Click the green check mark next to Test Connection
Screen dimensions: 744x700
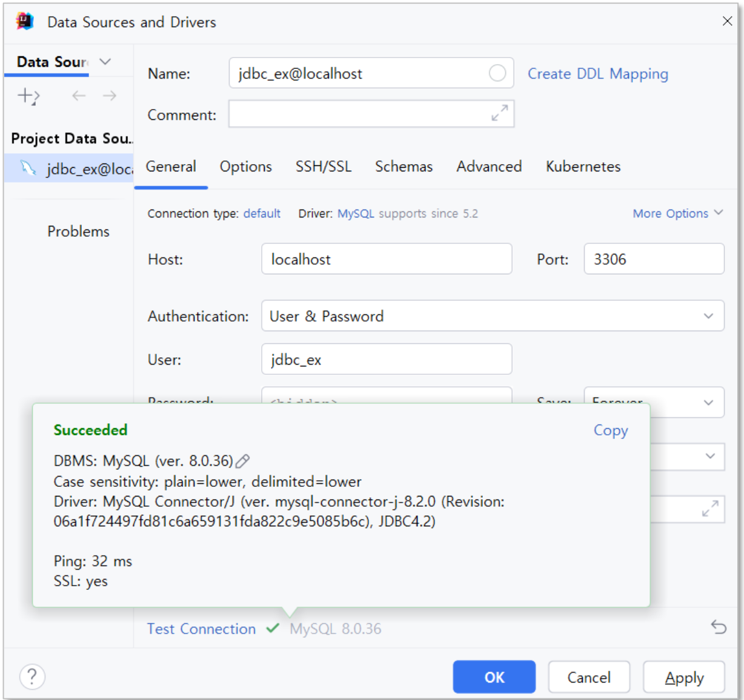point(273,628)
